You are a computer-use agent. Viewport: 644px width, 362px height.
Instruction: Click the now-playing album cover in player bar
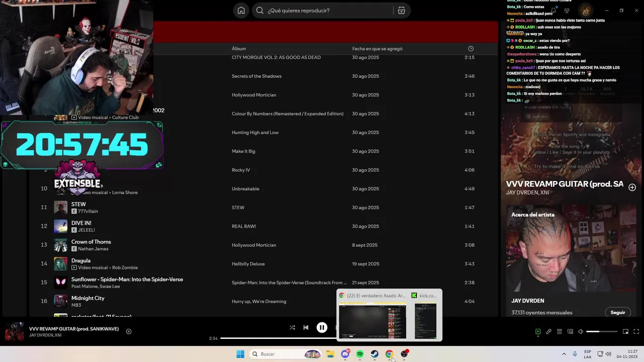(14, 332)
